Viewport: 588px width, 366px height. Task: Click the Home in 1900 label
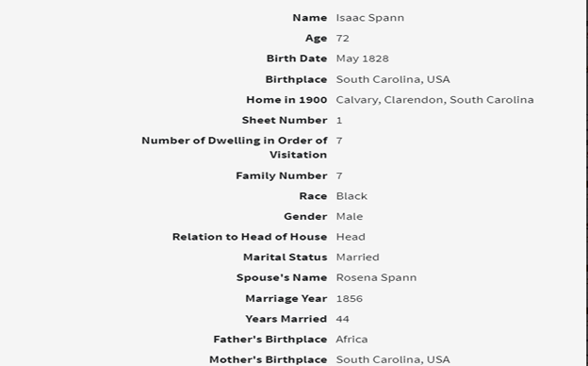pyautogui.click(x=286, y=100)
